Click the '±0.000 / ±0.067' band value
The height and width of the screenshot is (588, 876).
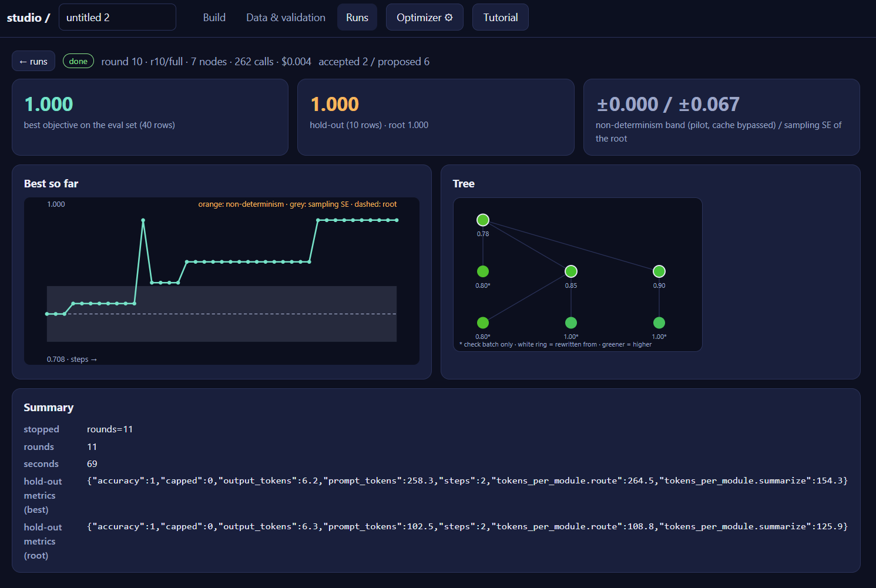tap(668, 104)
